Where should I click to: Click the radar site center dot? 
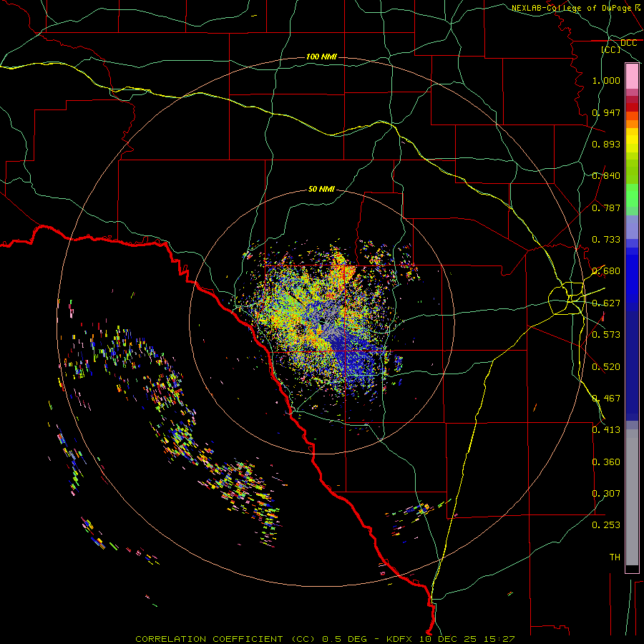point(322,321)
